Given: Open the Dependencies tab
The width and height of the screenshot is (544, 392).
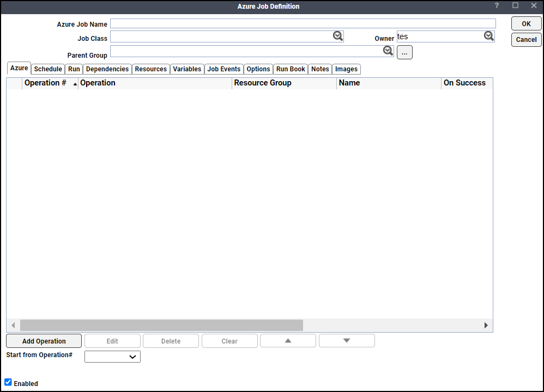Looking at the screenshot, I should point(107,69).
